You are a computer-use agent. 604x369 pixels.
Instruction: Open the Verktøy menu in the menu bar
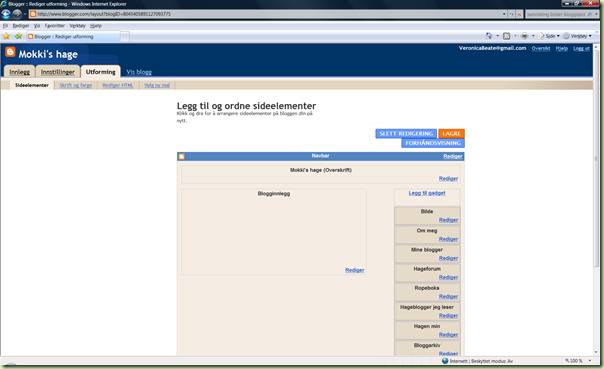(x=77, y=26)
